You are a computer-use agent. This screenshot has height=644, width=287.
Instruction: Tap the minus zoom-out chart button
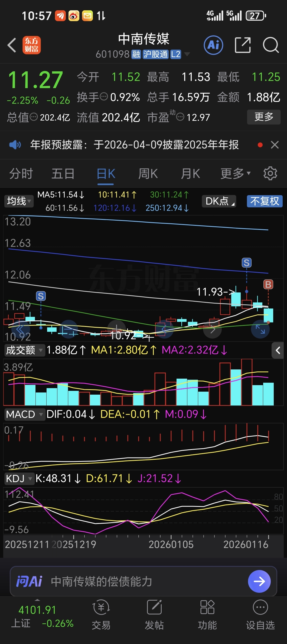pos(69,329)
